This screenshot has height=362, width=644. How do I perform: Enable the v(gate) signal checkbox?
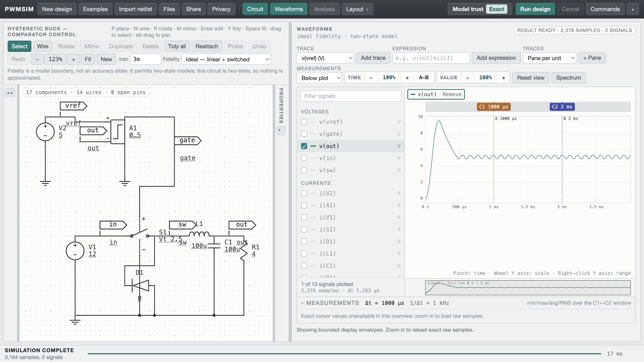304,134
